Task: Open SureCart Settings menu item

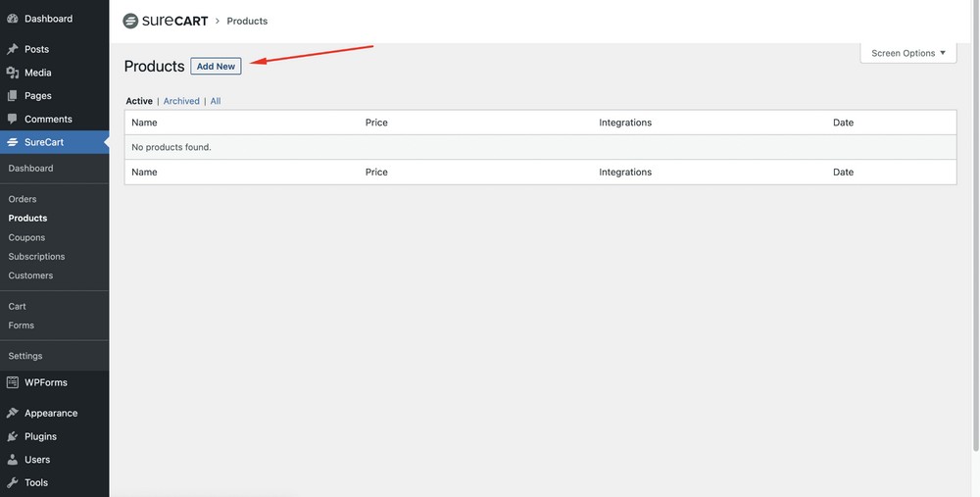Action: click(25, 356)
